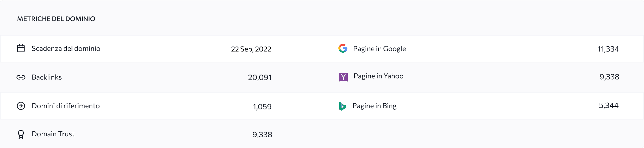Click the Scadenza del dominio label
Screen dimensions: 644x148
click(66, 49)
